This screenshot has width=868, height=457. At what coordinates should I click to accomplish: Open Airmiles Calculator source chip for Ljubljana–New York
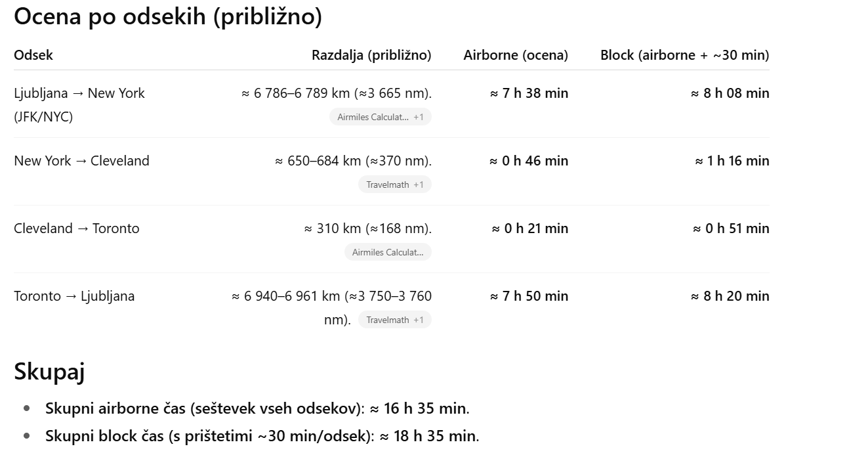coord(373,117)
